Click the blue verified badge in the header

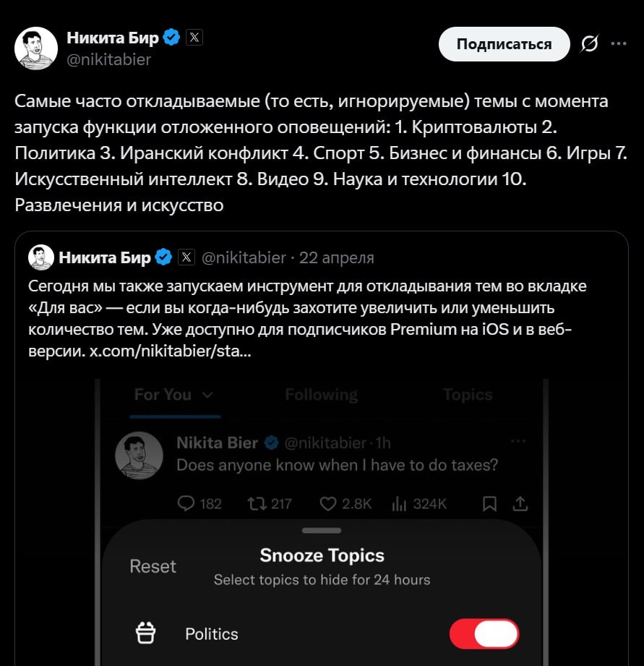[x=171, y=38]
